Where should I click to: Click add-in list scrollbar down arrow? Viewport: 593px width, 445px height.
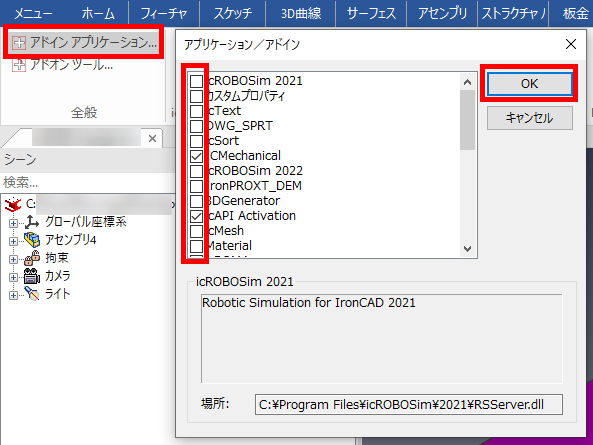pyautogui.click(x=467, y=249)
